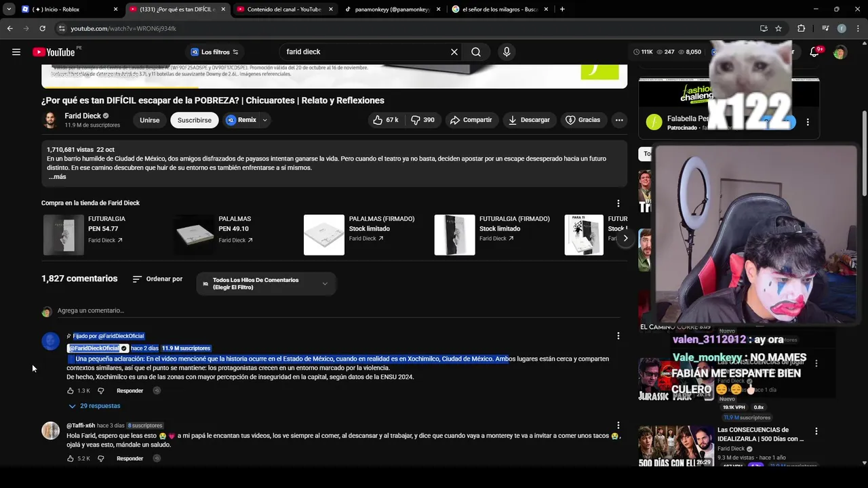
Task: Open the Farid Dieck channel name link
Action: click(x=83, y=116)
